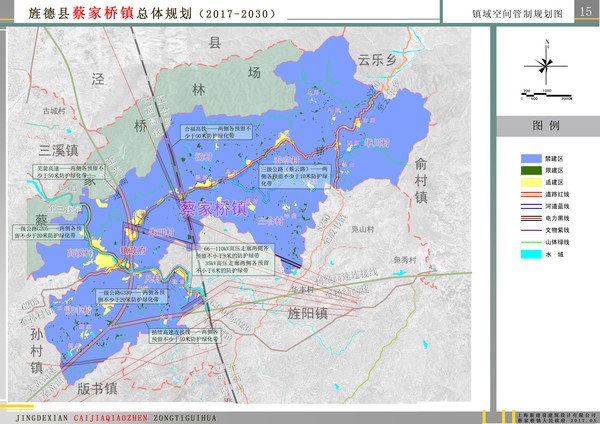
Task: Click the map scale bar
Action: tap(546, 95)
